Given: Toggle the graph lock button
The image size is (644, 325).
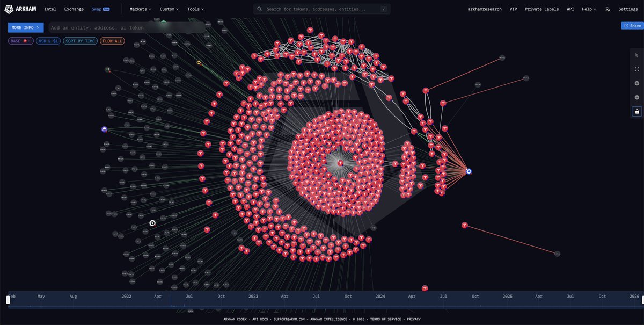Looking at the screenshot, I should 636,111.
